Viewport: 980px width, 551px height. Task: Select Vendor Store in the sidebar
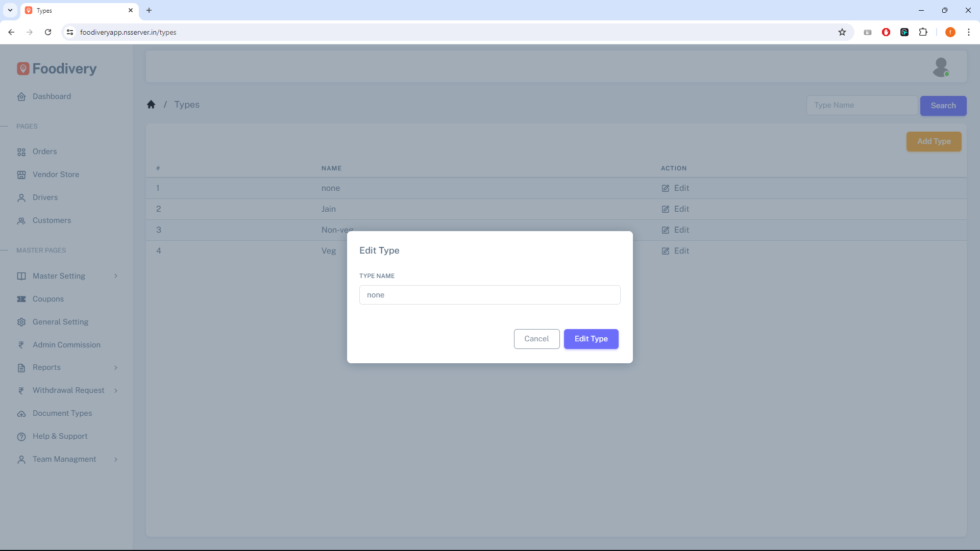tap(56, 174)
